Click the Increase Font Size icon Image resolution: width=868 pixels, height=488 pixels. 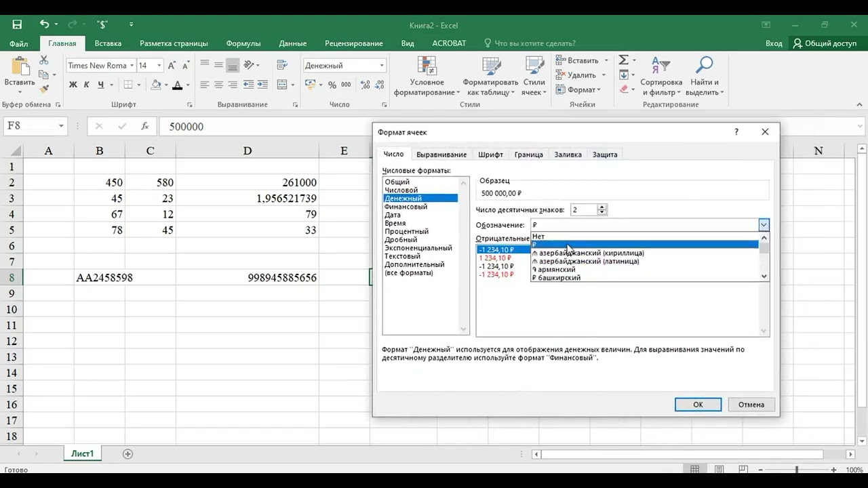point(172,66)
